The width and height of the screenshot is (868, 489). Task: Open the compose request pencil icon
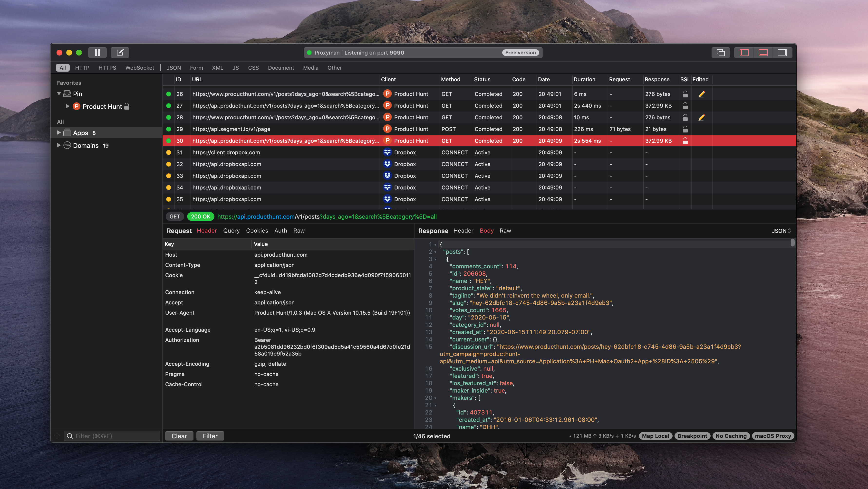pyautogui.click(x=120, y=53)
